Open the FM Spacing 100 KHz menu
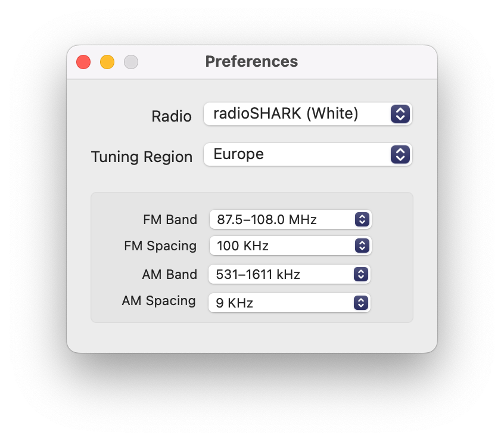Image resolution: width=504 pixels, height=441 pixels. 290,246
